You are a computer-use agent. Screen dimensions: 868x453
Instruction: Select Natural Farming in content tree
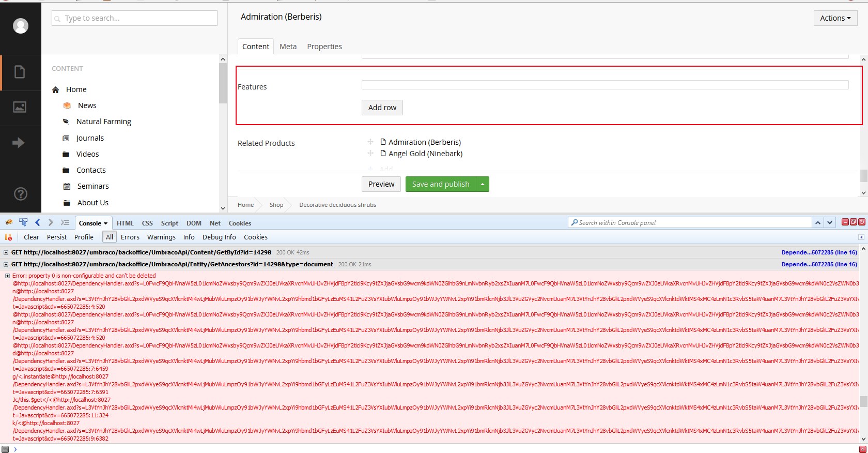coord(103,122)
